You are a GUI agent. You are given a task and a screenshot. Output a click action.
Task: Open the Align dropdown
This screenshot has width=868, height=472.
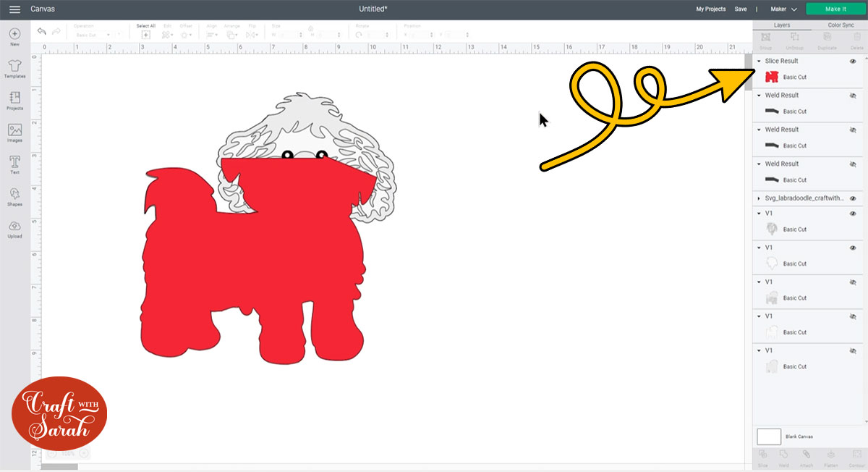(213, 35)
